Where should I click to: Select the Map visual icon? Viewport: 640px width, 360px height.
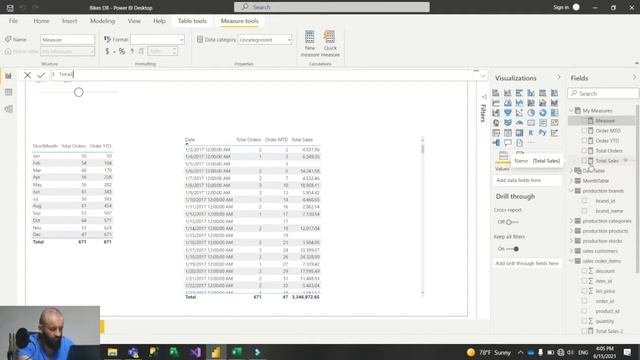click(x=496, y=122)
